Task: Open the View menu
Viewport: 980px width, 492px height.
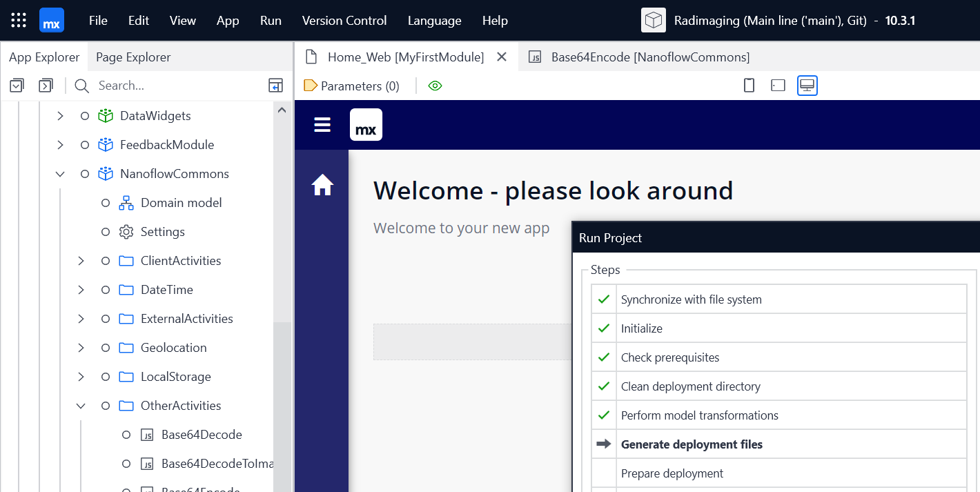Action: point(183,21)
